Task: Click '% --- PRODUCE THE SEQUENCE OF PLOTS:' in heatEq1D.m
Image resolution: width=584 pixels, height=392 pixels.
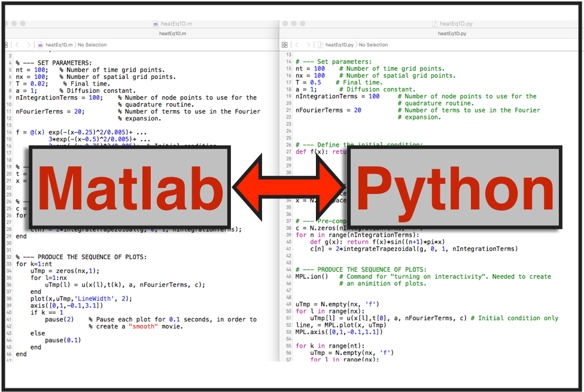Action: (81, 257)
